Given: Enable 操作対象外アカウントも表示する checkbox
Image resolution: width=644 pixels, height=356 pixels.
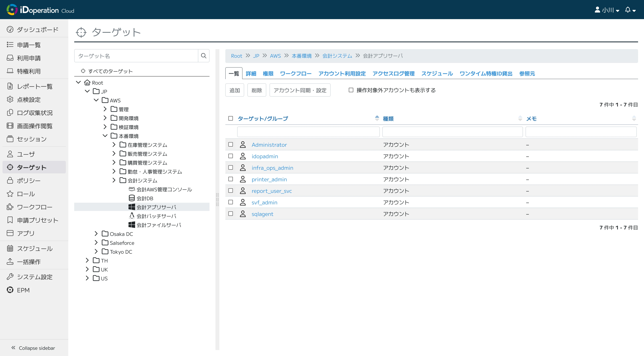Looking at the screenshot, I should point(351,90).
